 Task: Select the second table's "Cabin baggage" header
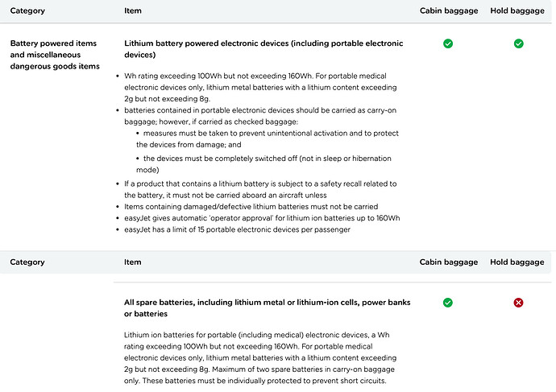tap(448, 262)
